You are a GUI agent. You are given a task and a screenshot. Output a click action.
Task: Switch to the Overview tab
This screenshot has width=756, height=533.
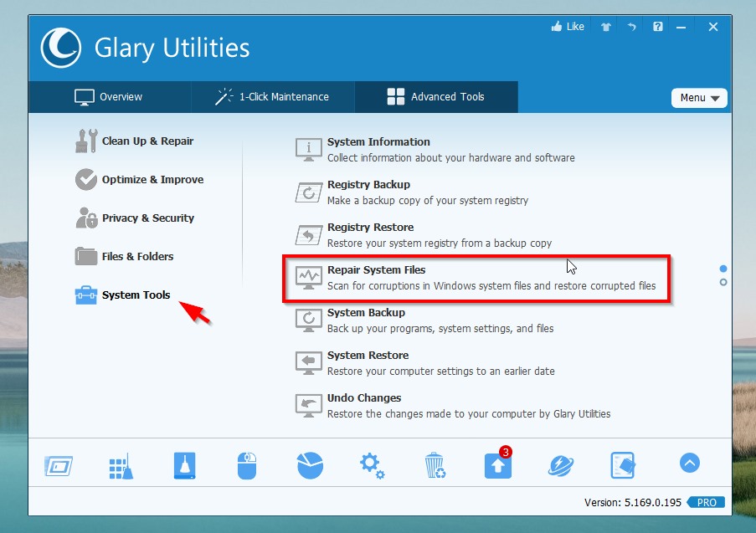[x=110, y=97]
